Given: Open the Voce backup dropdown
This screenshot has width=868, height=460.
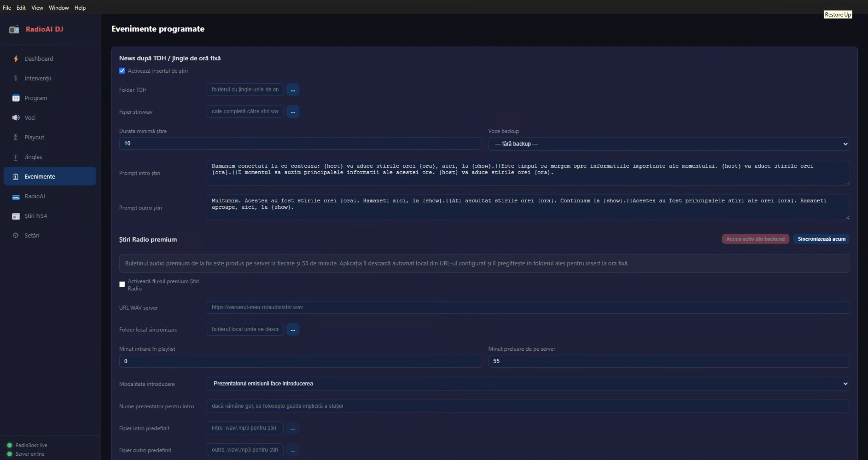Looking at the screenshot, I should 669,144.
